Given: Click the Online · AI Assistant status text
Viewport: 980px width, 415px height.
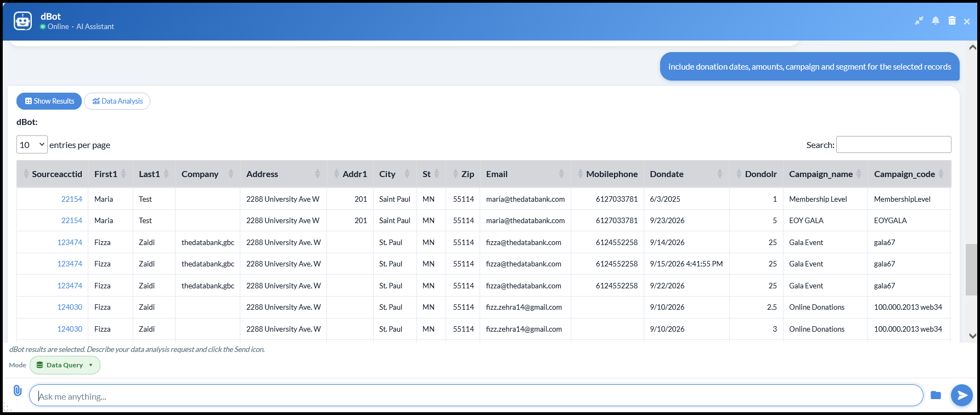Looking at the screenshot, I should (x=81, y=26).
